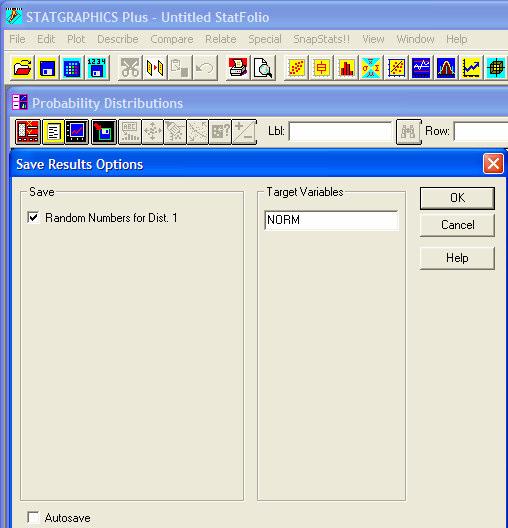Open the Globe grid icon at toolbar end

496,68
